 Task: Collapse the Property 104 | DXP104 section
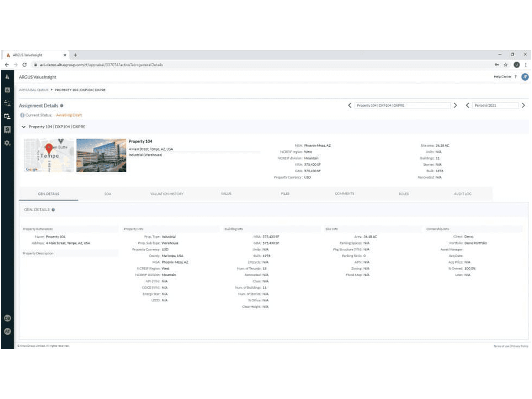pyautogui.click(x=23, y=127)
